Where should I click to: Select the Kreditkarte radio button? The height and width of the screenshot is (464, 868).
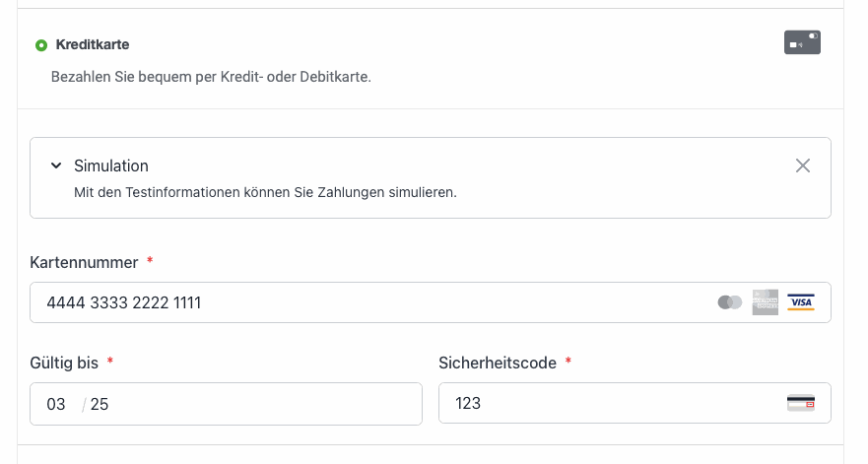(41, 45)
